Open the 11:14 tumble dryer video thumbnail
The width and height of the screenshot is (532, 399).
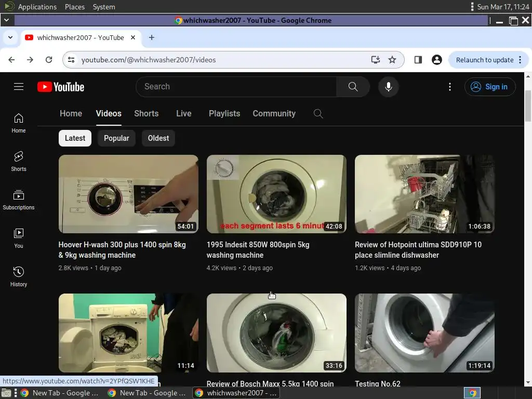pyautogui.click(x=128, y=333)
